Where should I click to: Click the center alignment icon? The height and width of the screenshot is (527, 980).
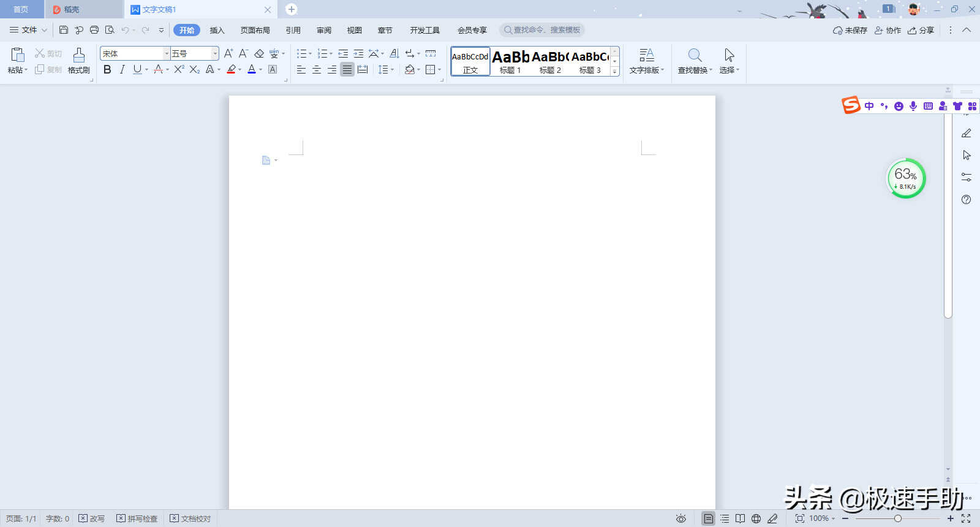tap(317, 70)
